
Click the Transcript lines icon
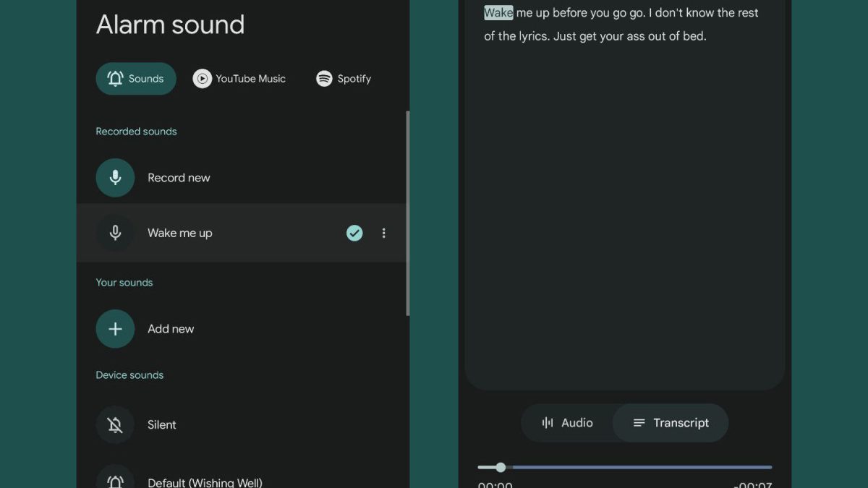pyautogui.click(x=639, y=423)
